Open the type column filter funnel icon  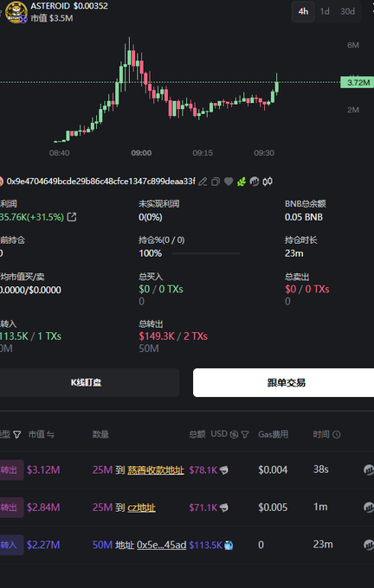click(x=17, y=434)
